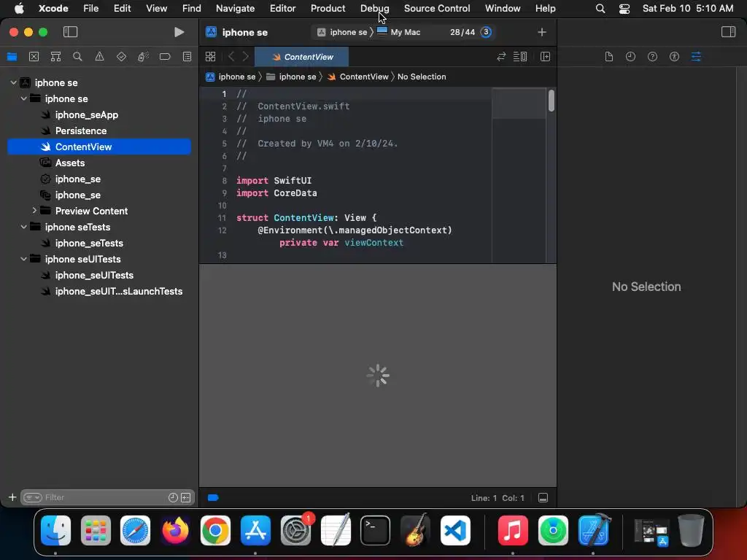
Task: Open Terminal from the Dock
Action: point(375,530)
